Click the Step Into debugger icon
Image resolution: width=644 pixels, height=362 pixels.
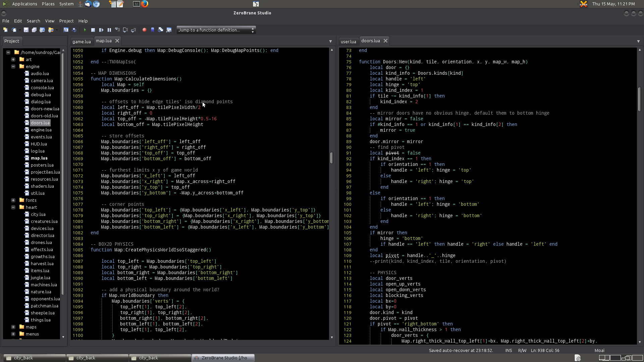[117, 30]
